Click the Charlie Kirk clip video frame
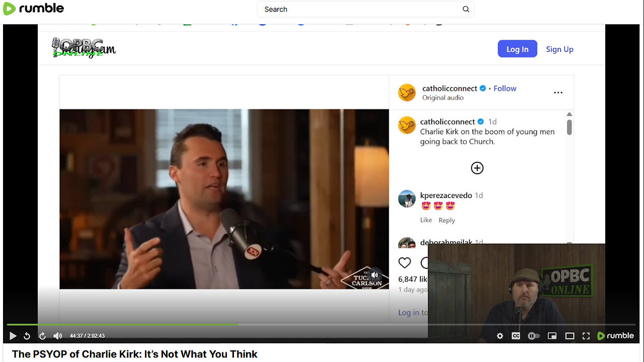Image resolution: width=644 pixels, height=362 pixels. (x=224, y=199)
